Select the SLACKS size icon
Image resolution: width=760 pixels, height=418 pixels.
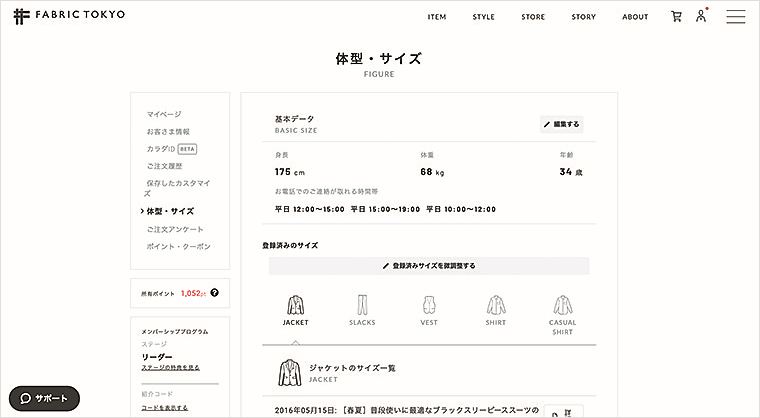point(362,310)
